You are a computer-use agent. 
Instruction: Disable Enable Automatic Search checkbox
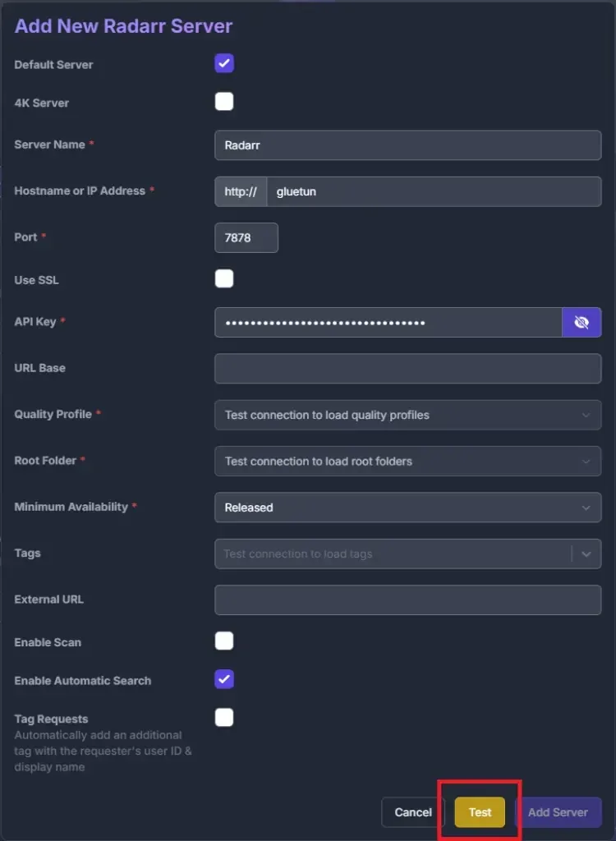[x=224, y=679]
